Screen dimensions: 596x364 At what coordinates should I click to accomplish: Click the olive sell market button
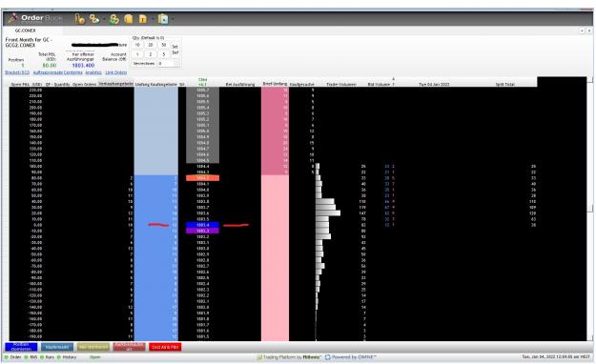click(x=93, y=347)
